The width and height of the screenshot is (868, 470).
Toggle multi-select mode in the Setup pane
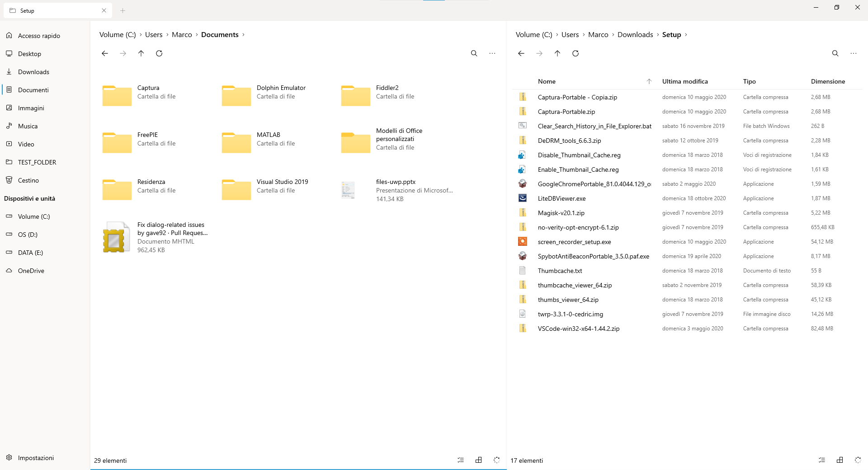822,460
